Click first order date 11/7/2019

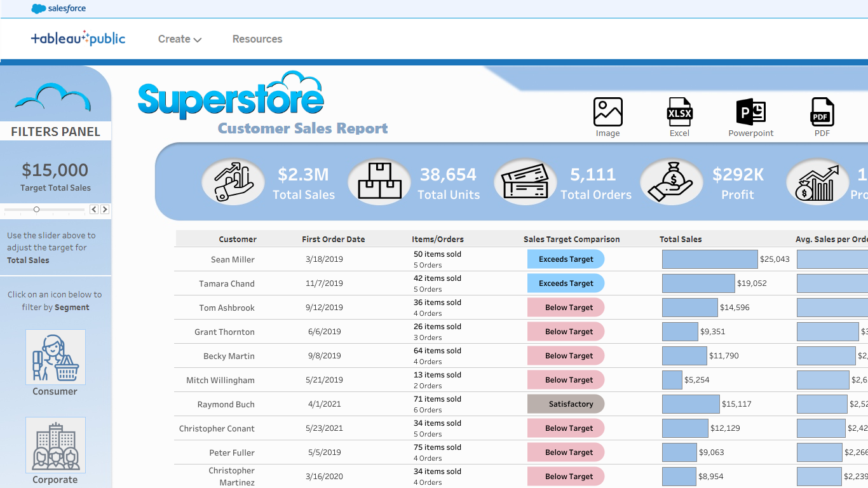click(x=324, y=283)
